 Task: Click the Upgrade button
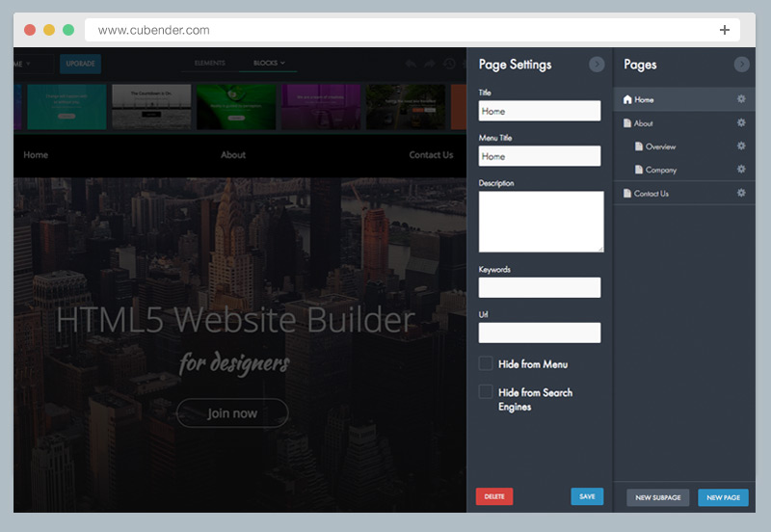point(81,64)
